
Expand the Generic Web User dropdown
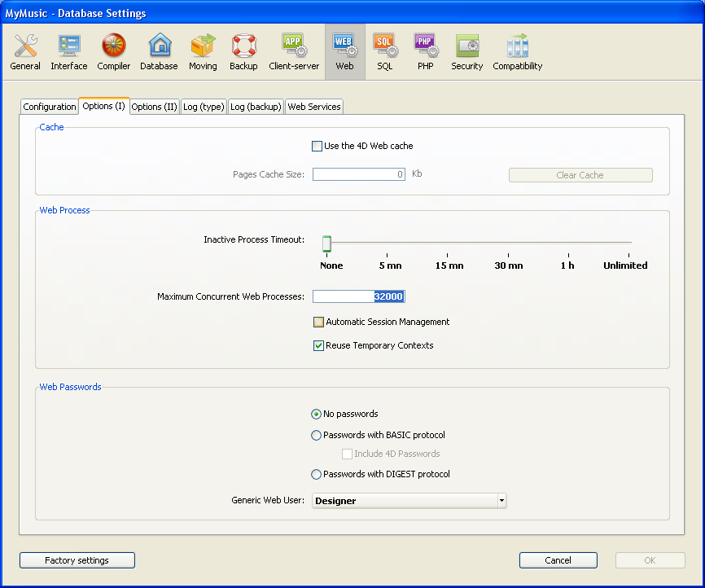(x=501, y=501)
